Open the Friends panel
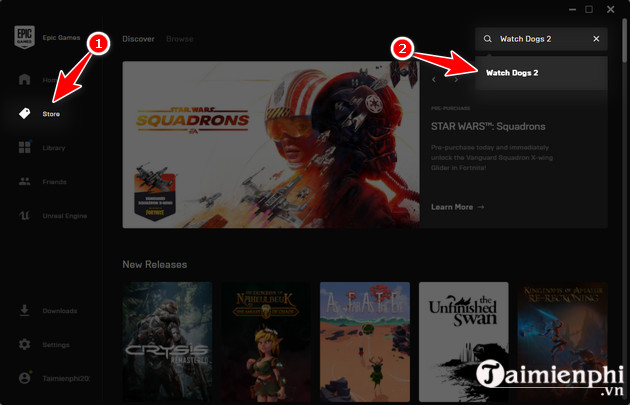The width and height of the screenshot is (630, 405). click(x=52, y=182)
